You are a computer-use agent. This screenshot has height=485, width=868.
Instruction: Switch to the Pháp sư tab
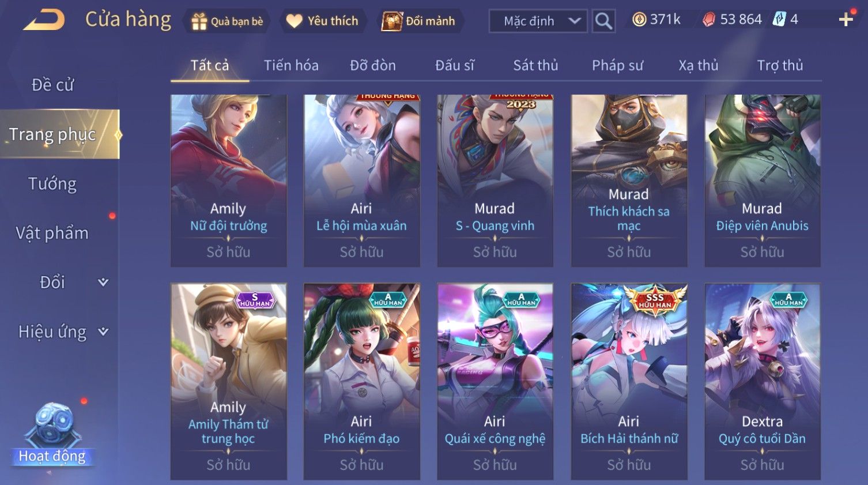click(x=617, y=65)
